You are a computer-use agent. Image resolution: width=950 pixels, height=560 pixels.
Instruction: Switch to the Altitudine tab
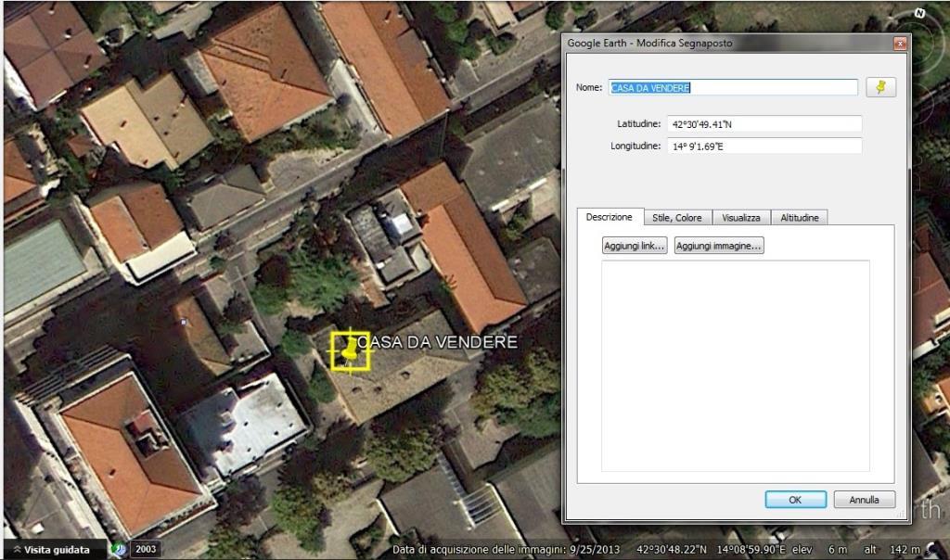click(x=799, y=217)
